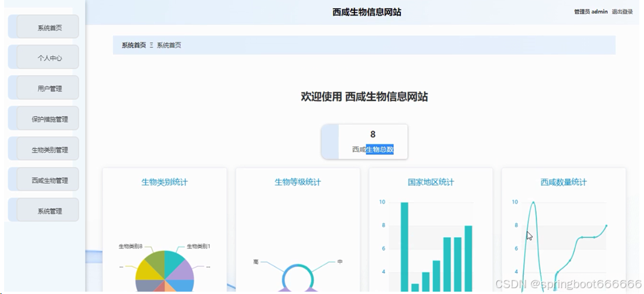
Task: Click the 生物类别统计 chart title
Action: click(165, 182)
